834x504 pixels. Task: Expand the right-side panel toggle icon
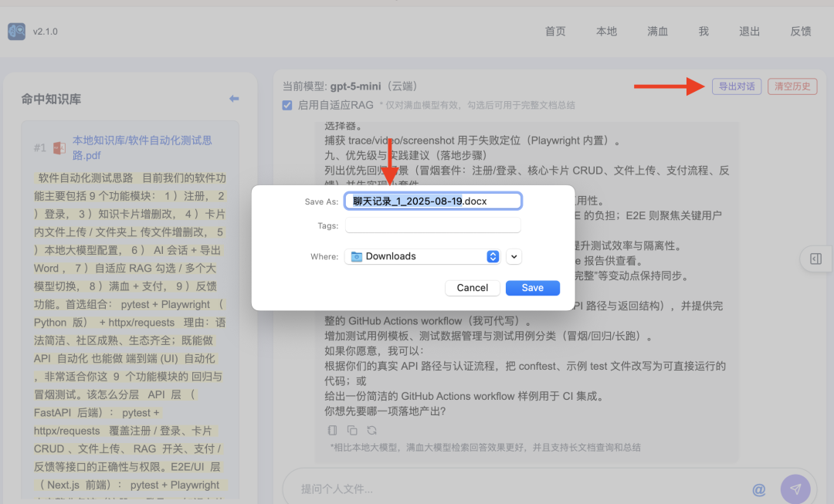[x=815, y=259]
